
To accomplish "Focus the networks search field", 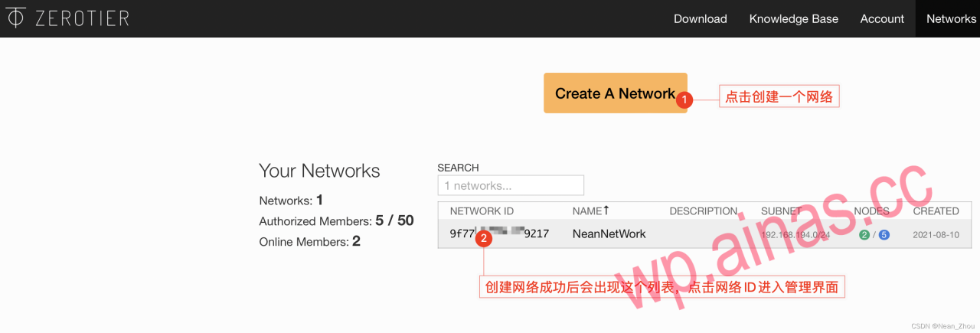I will (511, 185).
